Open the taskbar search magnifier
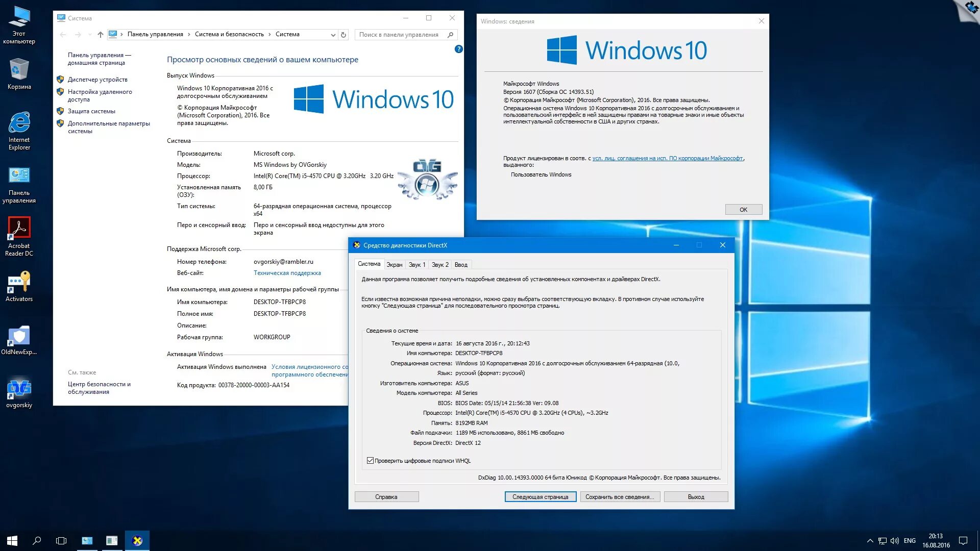980x551 pixels. click(x=37, y=541)
